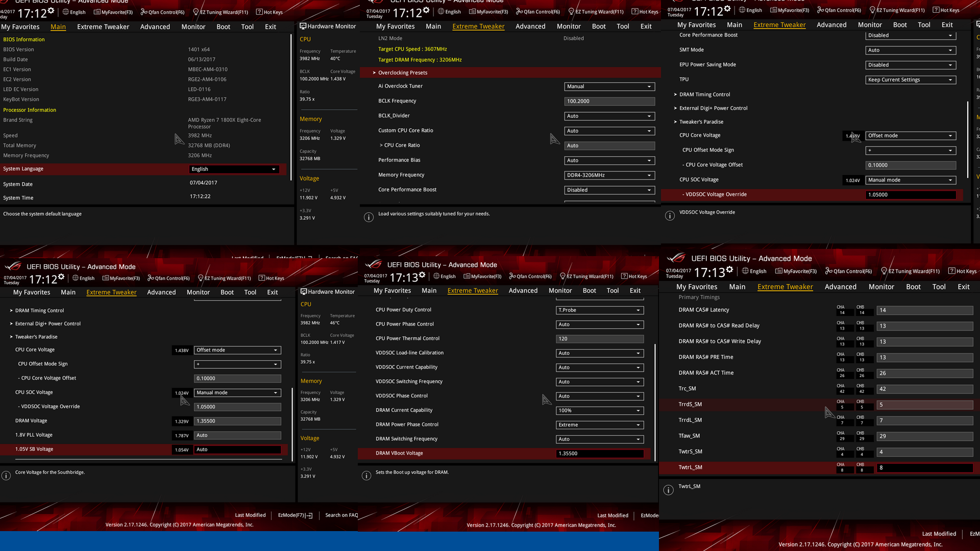Click the BCLK Frequency field
The height and width of the screenshot is (551, 980).
coord(609,101)
